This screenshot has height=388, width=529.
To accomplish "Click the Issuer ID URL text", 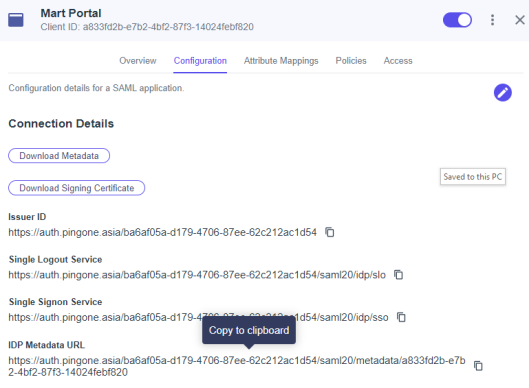I will 163,232.
